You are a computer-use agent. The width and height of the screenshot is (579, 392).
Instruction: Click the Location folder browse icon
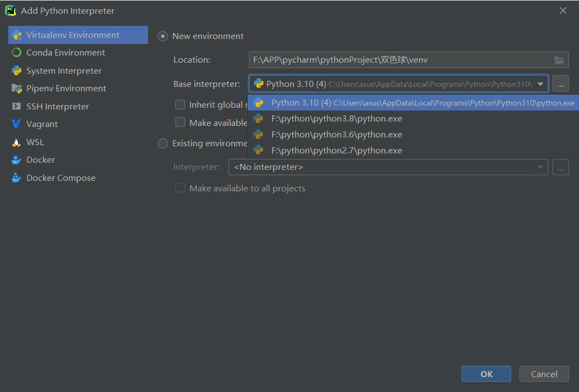pos(559,60)
